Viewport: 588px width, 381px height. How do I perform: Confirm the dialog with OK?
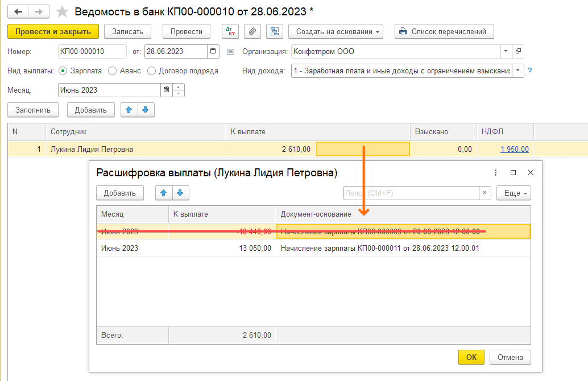pyautogui.click(x=471, y=357)
